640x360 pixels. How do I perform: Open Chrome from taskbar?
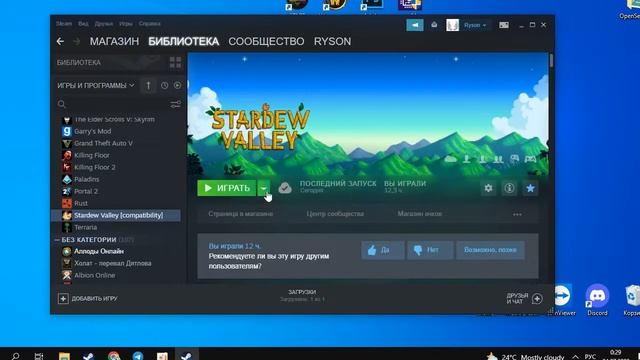click(114, 356)
